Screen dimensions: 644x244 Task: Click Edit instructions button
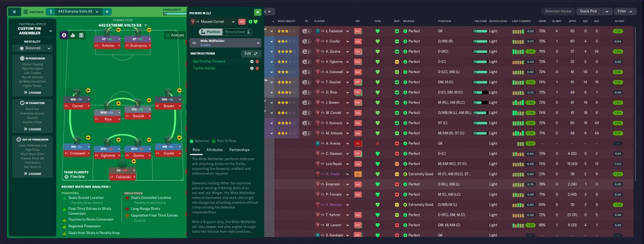coord(250,53)
